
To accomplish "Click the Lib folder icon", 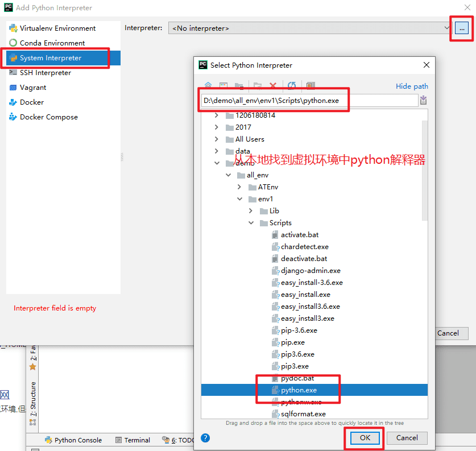I will (263, 211).
